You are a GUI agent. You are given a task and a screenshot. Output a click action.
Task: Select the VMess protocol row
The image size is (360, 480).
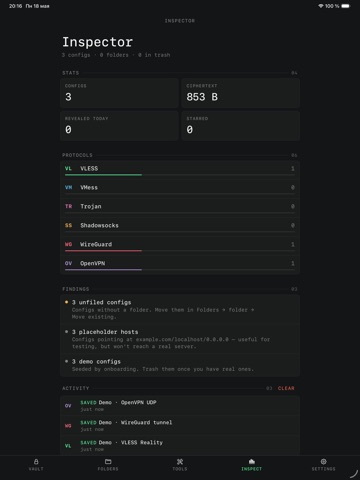[180, 188]
